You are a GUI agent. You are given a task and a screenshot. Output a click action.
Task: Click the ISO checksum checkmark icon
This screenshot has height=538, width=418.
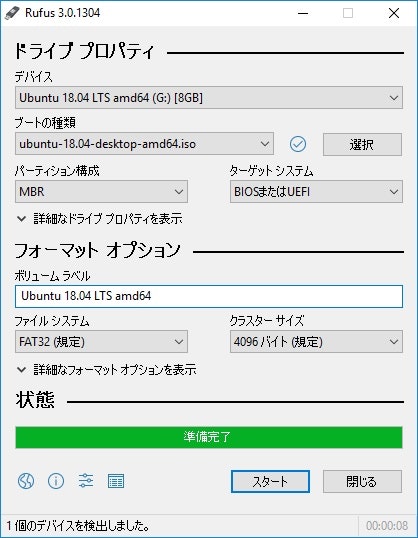point(298,144)
